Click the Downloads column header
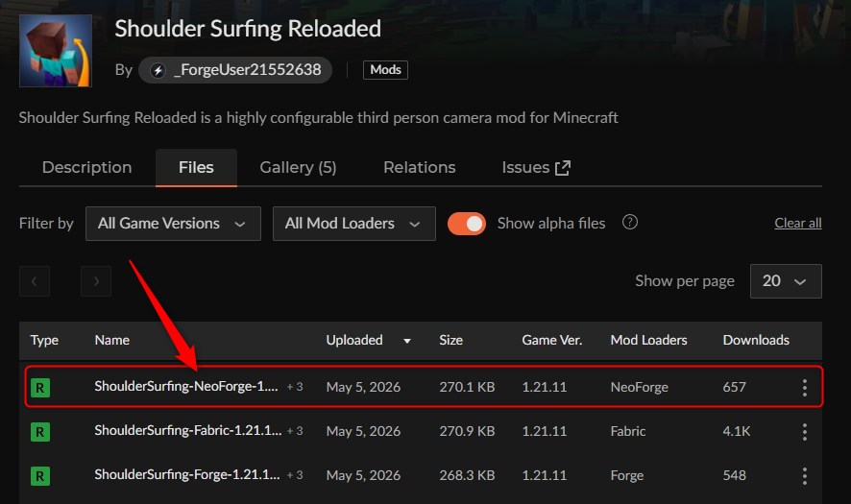The height and width of the screenshot is (504, 851). pyautogui.click(x=756, y=340)
